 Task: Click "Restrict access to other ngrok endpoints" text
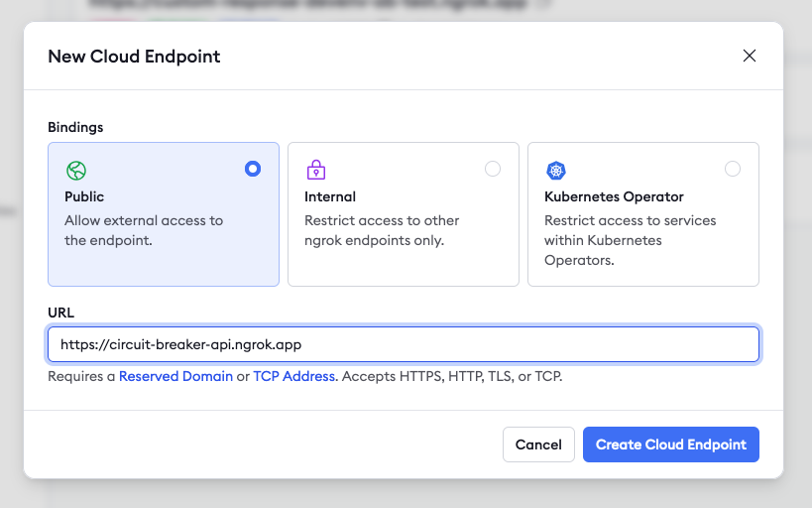[x=382, y=230]
